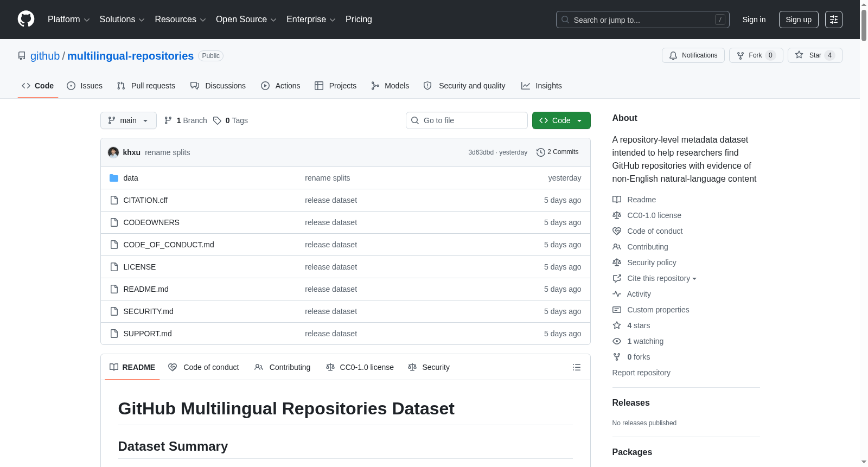Image resolution: width=868 pixels, height=467 pixels.
Task: Click the GitHub Octocat logo
Action: pyautogui.click(x=26, y=19)
